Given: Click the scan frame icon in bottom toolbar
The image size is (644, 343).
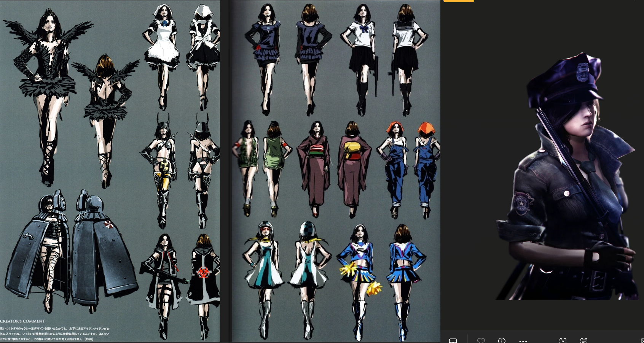Looking at the screenshot, I should 563,341.
